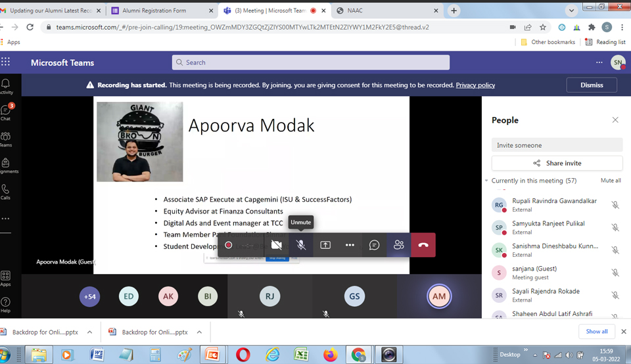The height and width of the screenshot is (364, 631).
Task: Show all downloads
Action: 597,331
